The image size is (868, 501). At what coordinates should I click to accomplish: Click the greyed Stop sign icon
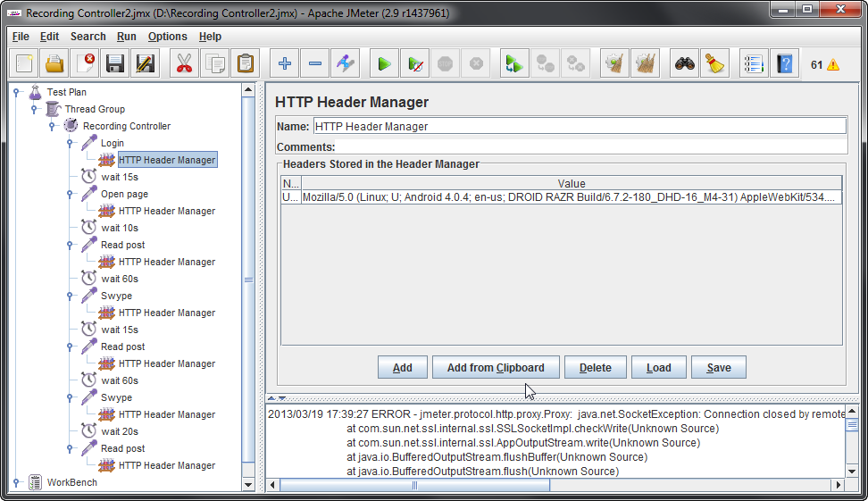click(x=445, y=63)
